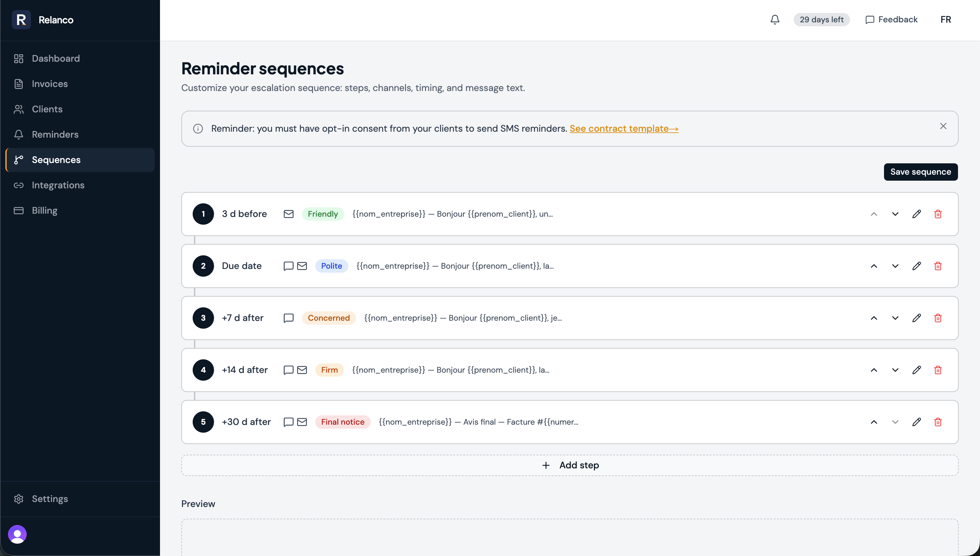Edit step 1 with pencil icon
980x556 pixels.
916,214
